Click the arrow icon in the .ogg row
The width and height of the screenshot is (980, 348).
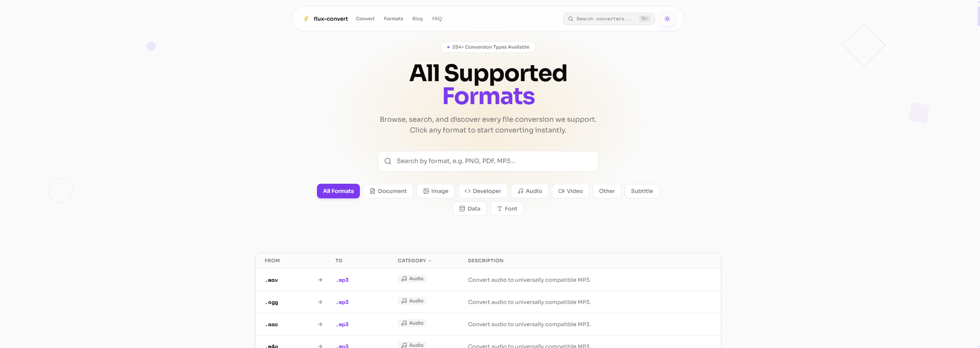pyautogui.click(x=320, y=302)
